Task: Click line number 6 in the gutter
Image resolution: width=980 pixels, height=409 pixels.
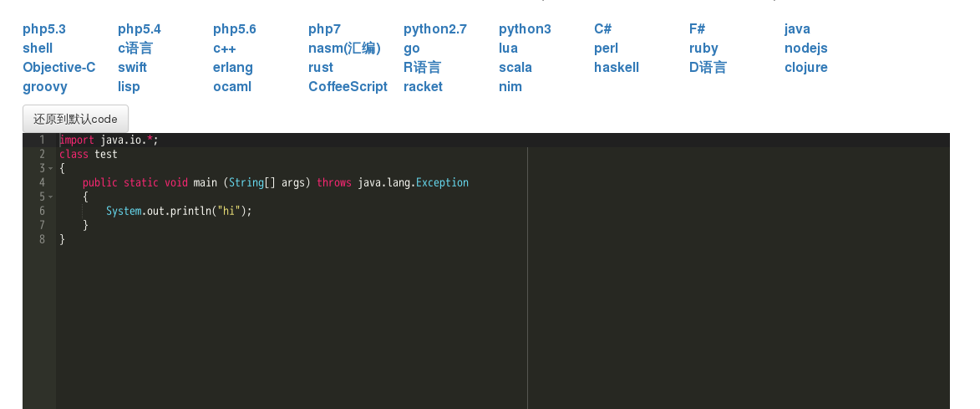Action: 42,212
